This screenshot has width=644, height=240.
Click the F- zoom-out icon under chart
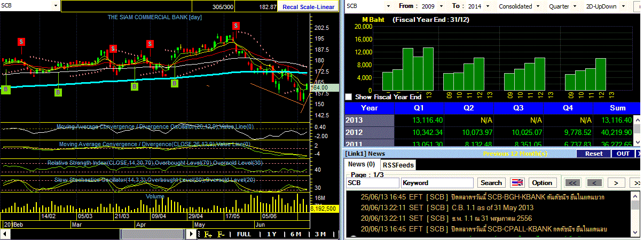221,234
